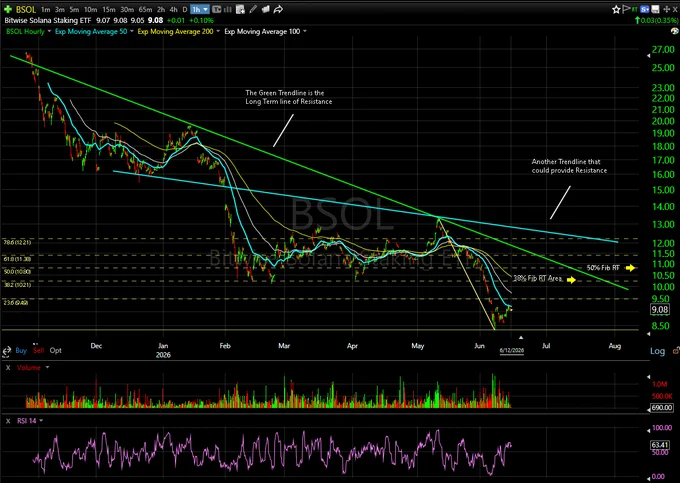
Task: Remove the RSI 14 pane with its X
Action: pyautogui.click(x=8, y=421)
